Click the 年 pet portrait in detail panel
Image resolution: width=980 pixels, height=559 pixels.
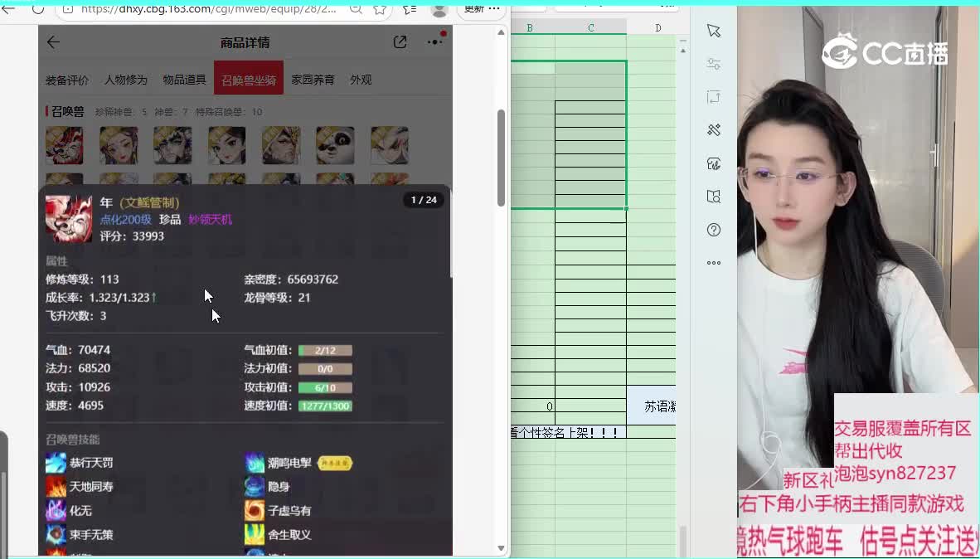(x=69, y=219)
